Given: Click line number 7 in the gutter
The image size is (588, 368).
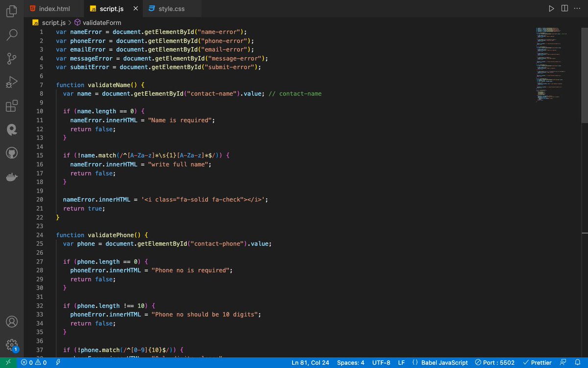Looking at the screenshot, I should point(42,85).
